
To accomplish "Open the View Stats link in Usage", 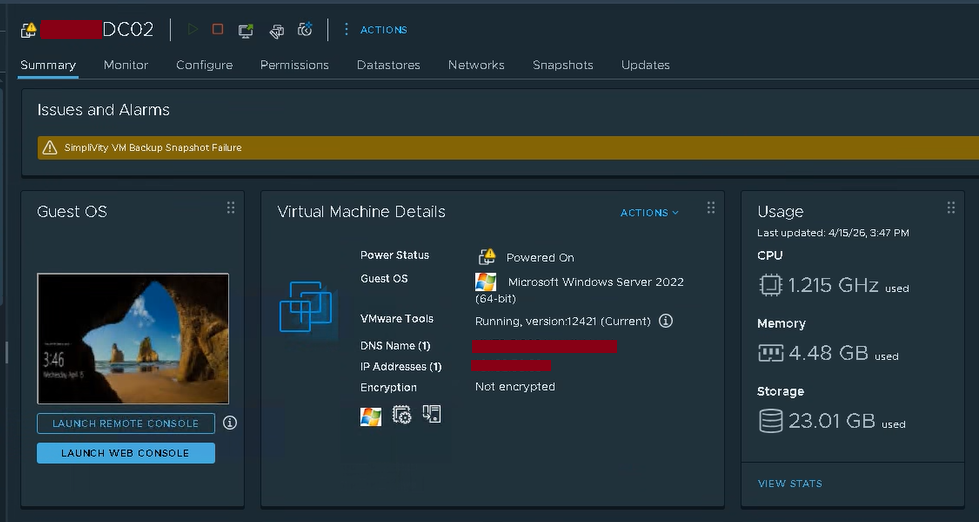I will click(x=790, y=484).
